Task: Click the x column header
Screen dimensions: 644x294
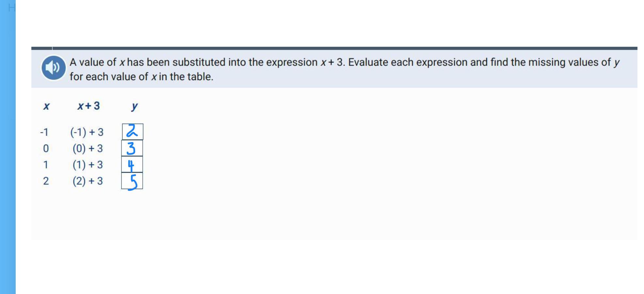Action: pyautogui.click(x=46, y=106)
